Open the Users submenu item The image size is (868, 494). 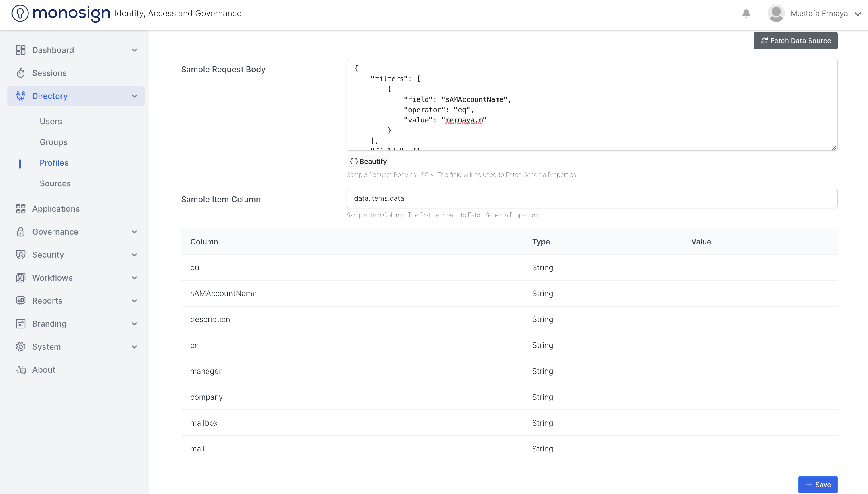point(51,121)
